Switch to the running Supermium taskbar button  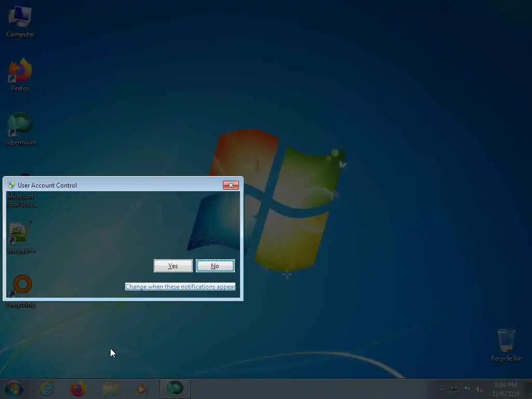point(175,389)
